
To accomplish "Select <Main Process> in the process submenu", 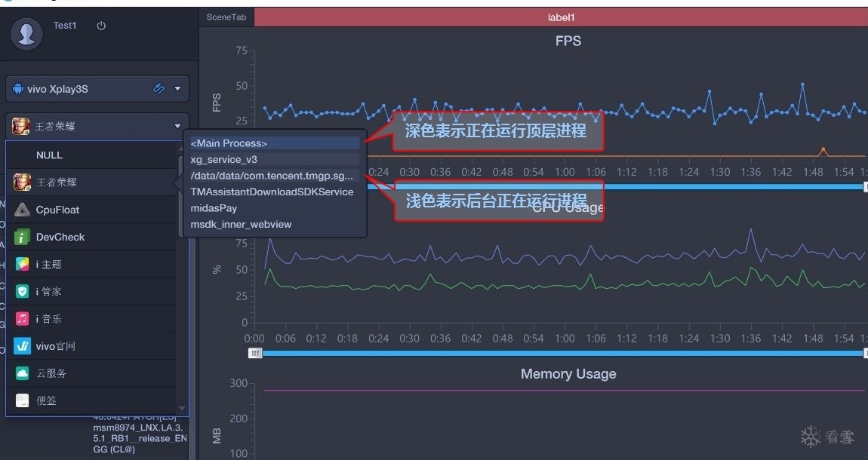I will pos(275,143).
